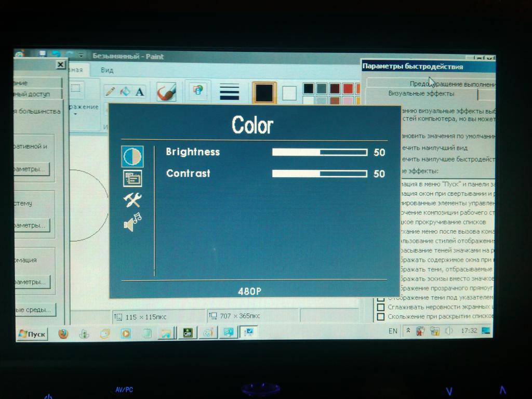The image size is (532, 399).
Task: Toggle 'Сглаживать неровности экранных шрифтов' checkbox
Action: tap(381, 307)
